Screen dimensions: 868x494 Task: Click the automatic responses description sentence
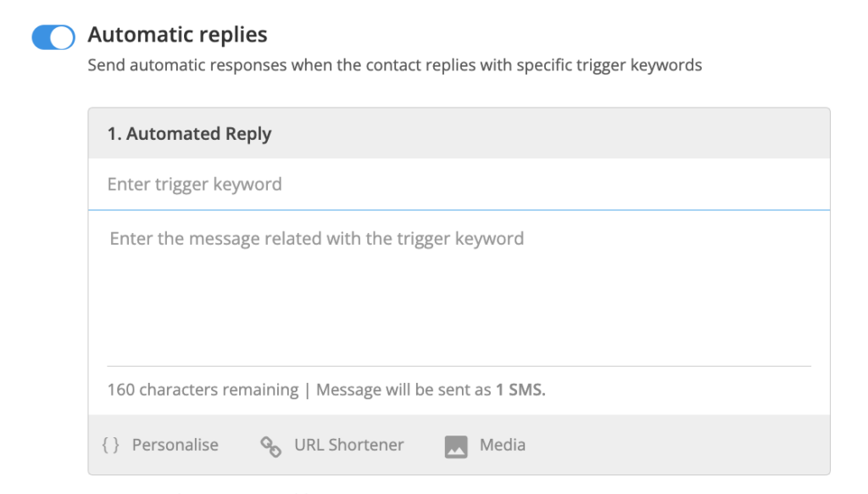click(x=395, y=65)
